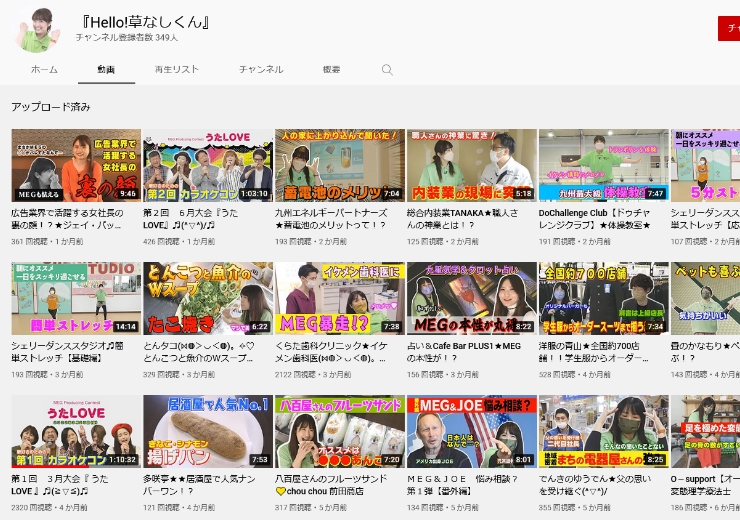
Task: Play the 第2回 カラオケコン video thumbnail
Action: 207,165
